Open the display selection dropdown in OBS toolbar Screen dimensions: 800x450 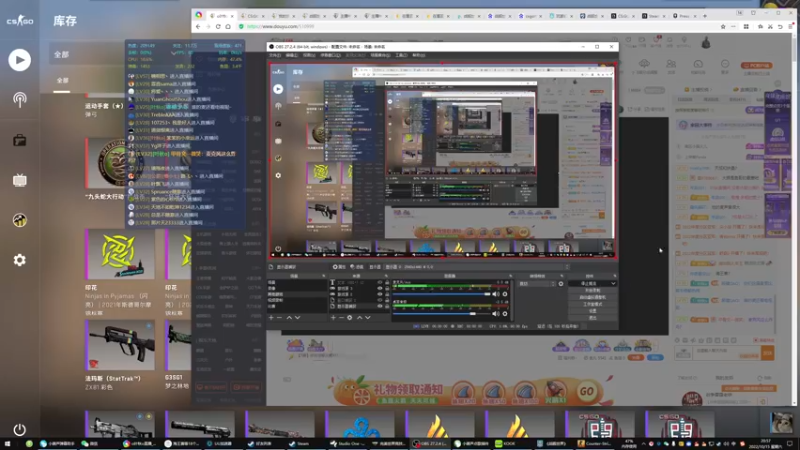click(477, 267)
